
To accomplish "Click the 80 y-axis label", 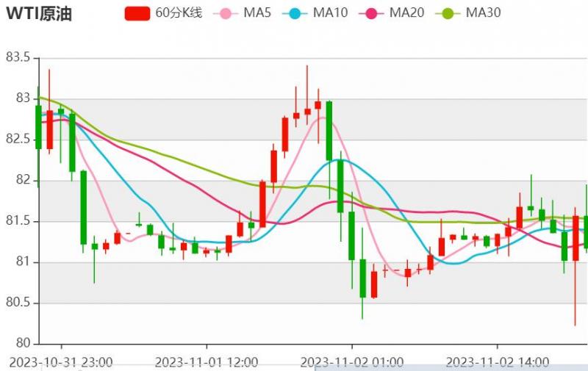I will point(23,343).
